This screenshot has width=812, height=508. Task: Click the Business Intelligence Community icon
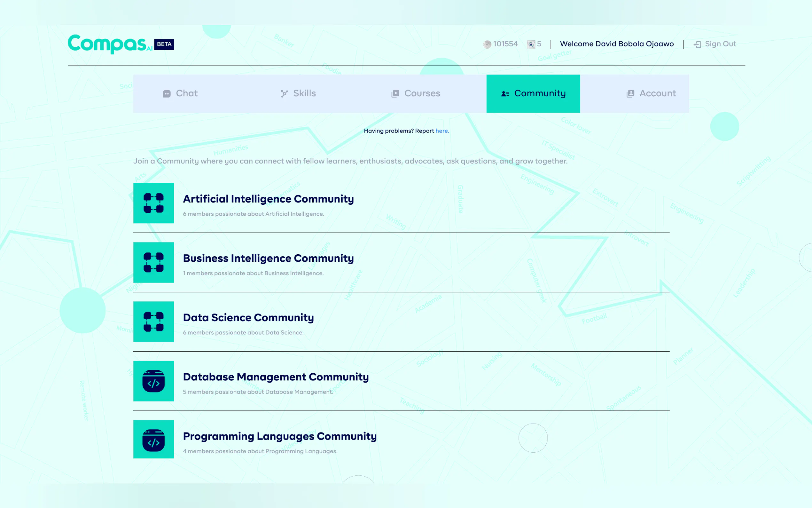(x=153, y=262)
